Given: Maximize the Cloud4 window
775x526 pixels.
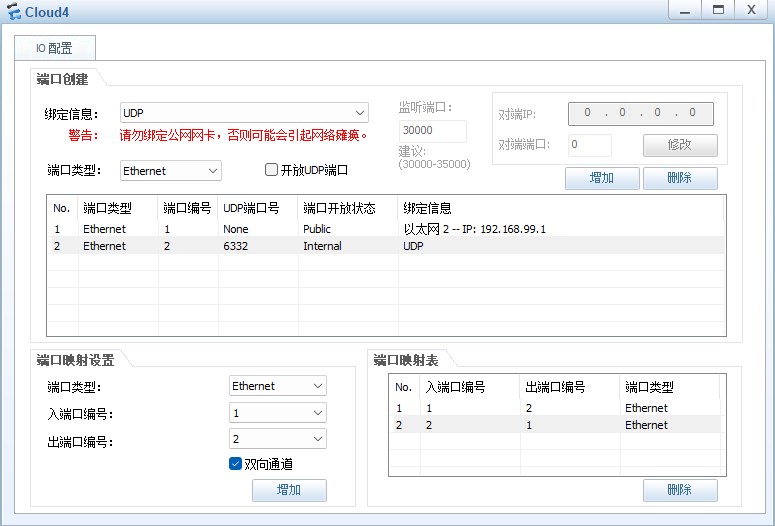Looking at the screenshot, I should click(x=717, y=10).
